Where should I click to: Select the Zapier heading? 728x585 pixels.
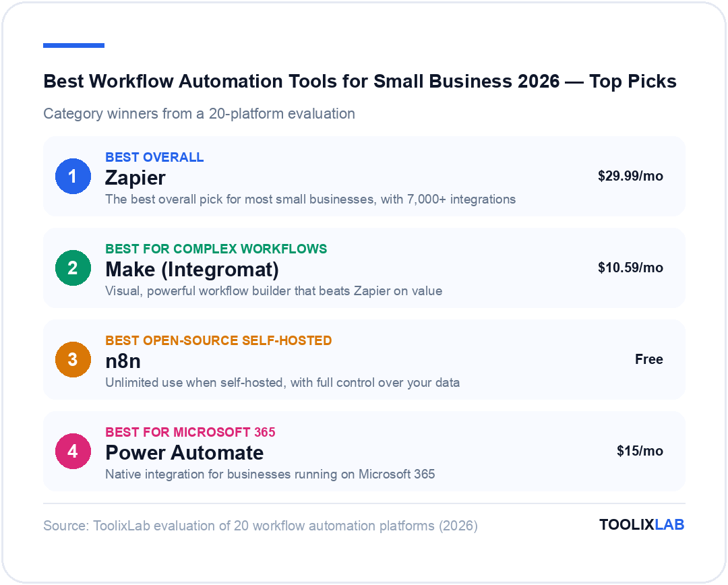click(x=135, y=178)
